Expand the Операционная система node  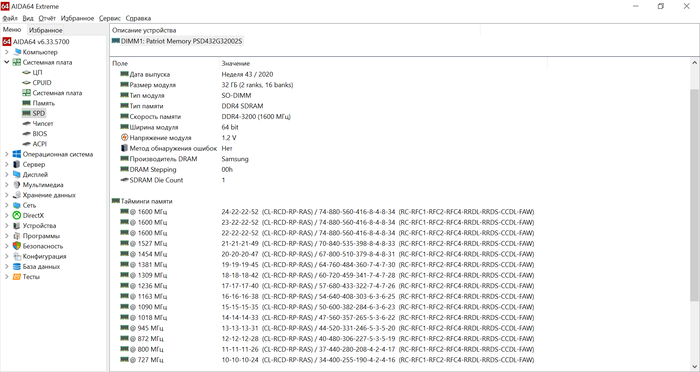click(6, 154)
